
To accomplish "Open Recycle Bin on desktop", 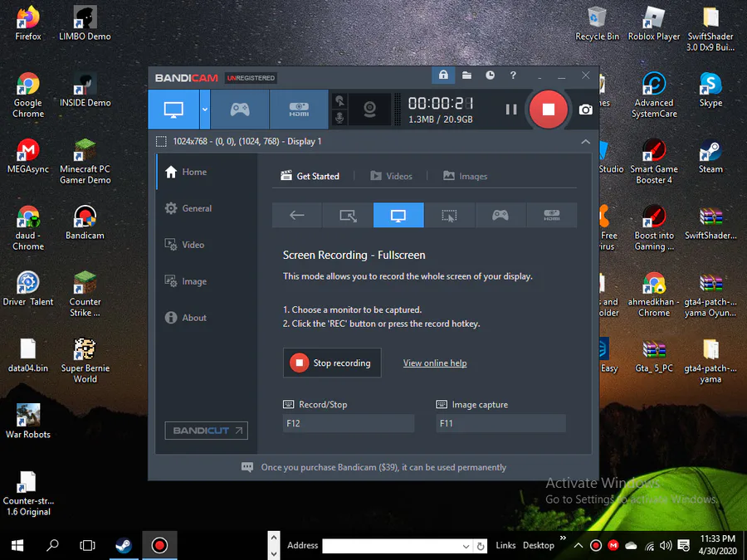I will coord(597,24).
